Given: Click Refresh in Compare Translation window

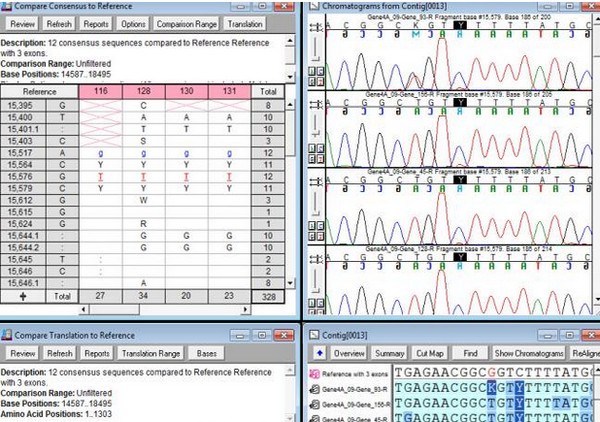Looking at the screenshot, I should click(x=59, y=353).
